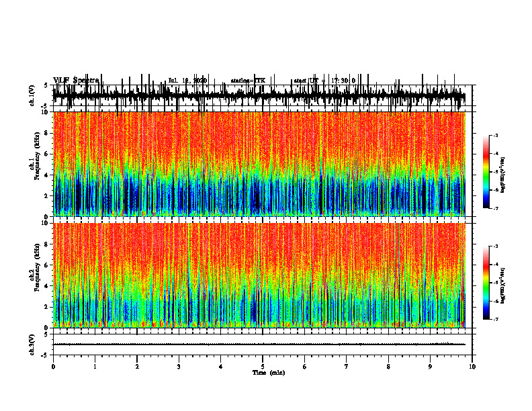Click the ch.1 color bar 'log(PSD)' label
The image size is (532, 411).
[x=503, y=175]
